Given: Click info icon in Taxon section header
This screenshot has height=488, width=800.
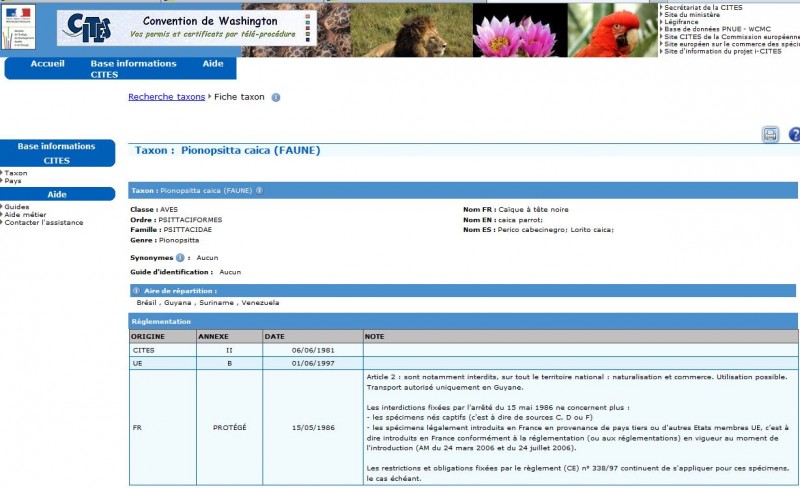Looking at the screenshot, I should pos(259,190).
